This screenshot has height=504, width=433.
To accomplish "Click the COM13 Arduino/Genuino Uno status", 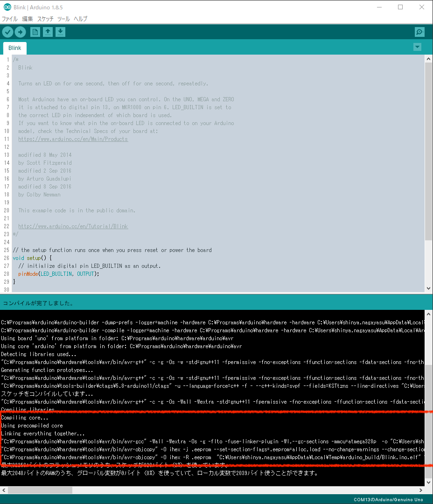I will pyautogui.click(x=388, y=499).
